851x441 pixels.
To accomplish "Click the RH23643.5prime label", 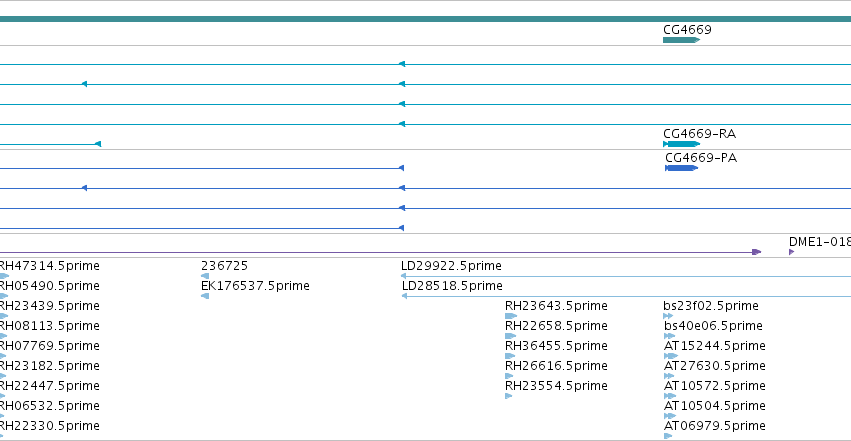I will point(556,306).
